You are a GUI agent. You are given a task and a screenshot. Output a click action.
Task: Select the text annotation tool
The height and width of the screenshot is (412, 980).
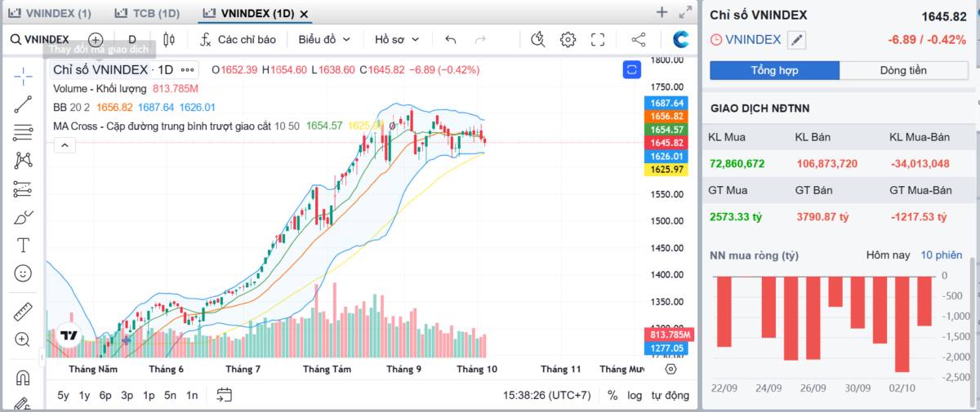coord(23,245)
